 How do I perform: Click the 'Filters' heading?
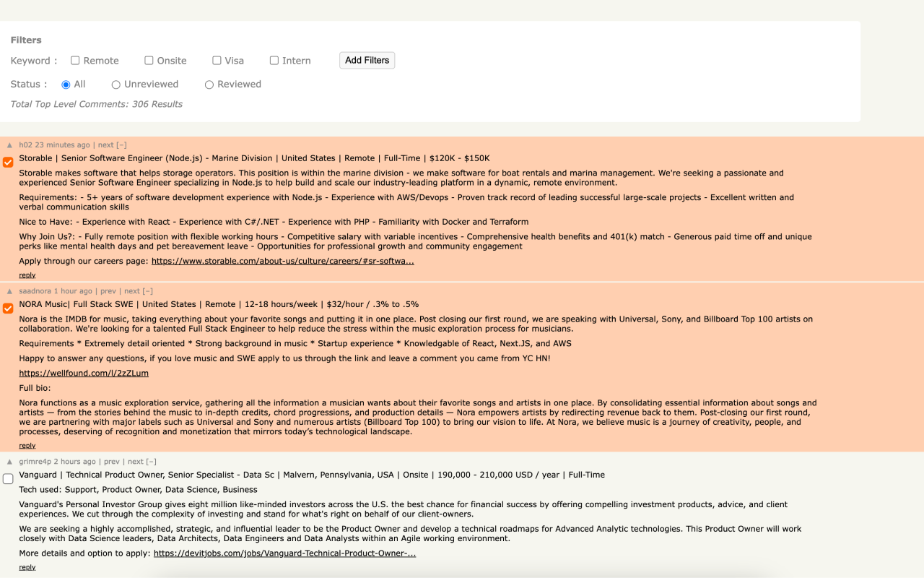[26, 40]
